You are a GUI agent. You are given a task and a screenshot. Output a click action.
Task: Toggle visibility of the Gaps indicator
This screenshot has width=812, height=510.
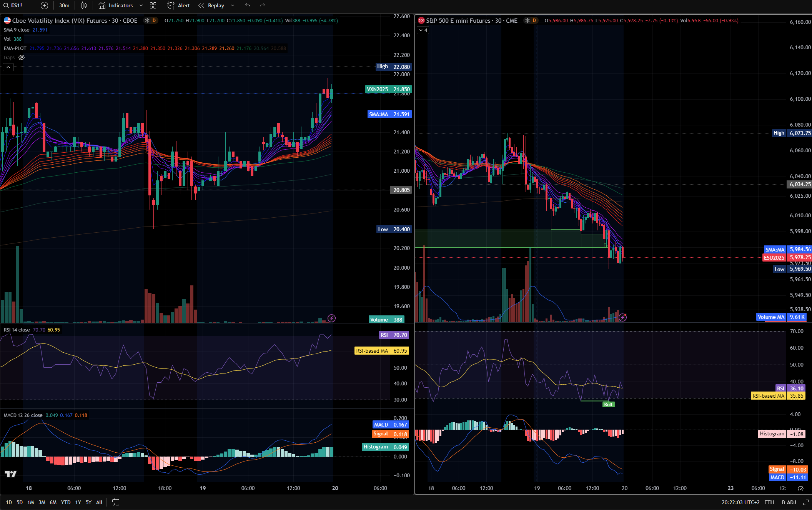pos(22,57)
